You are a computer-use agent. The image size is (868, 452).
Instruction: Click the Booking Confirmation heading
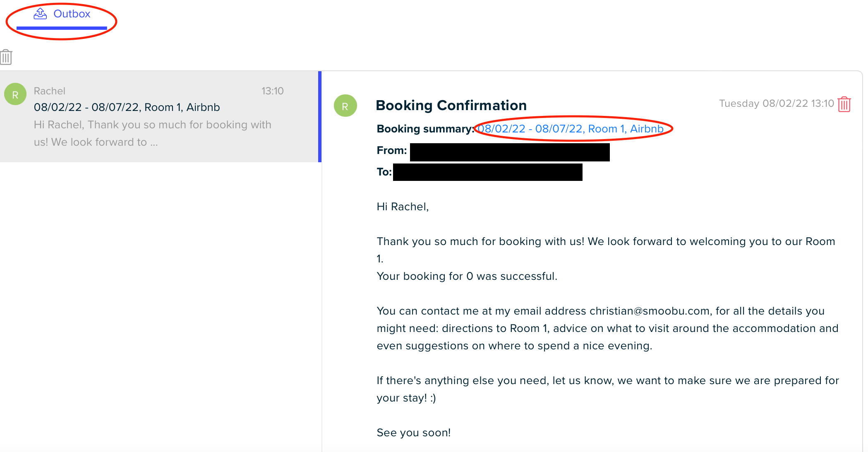tap(451, 105)
